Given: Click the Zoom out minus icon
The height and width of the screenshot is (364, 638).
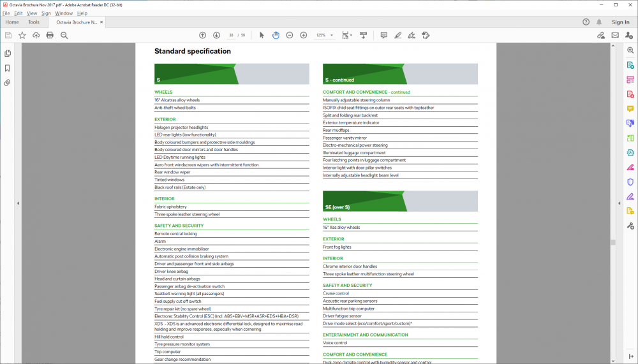Looking at the screenshot, I should tap(290, 35).
